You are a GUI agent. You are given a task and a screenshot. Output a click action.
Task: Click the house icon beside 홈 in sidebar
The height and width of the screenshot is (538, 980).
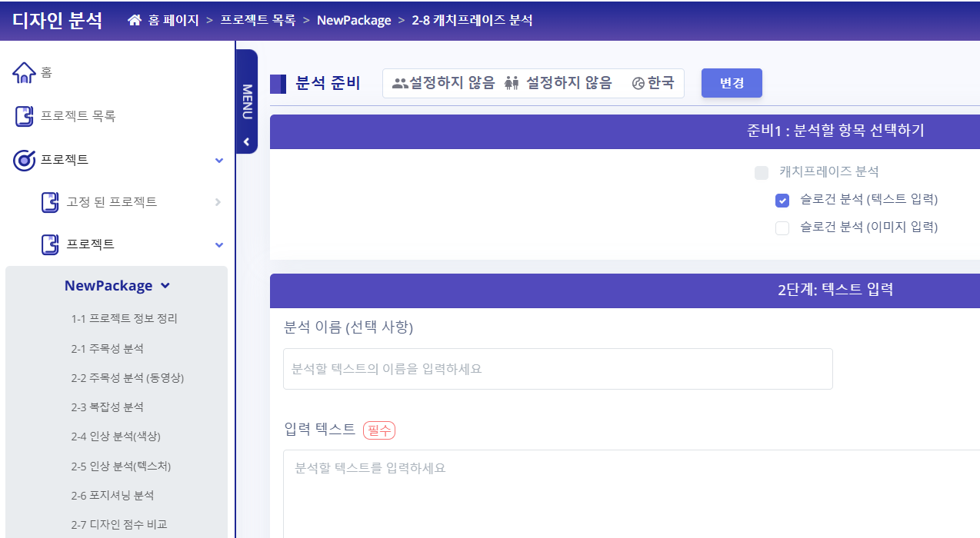point(25,73)
